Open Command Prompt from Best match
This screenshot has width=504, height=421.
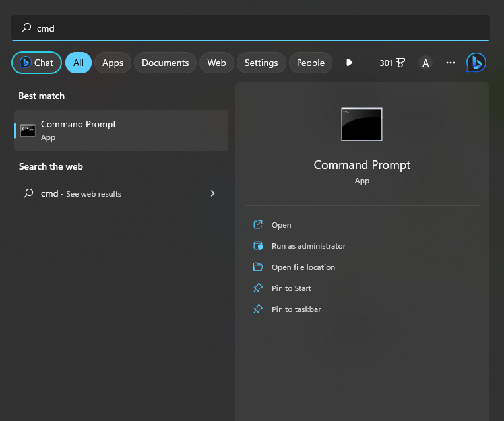pos(121,131)
